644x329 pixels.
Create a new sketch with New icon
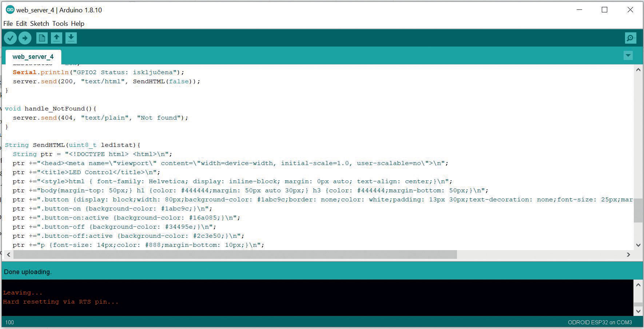point(42,38)
